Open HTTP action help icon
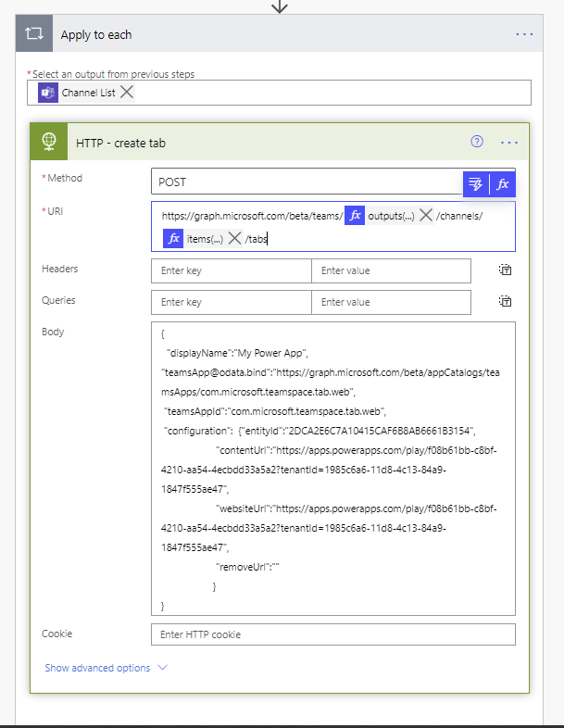Viewport: 564px width, 728px height. click(477, 142)
